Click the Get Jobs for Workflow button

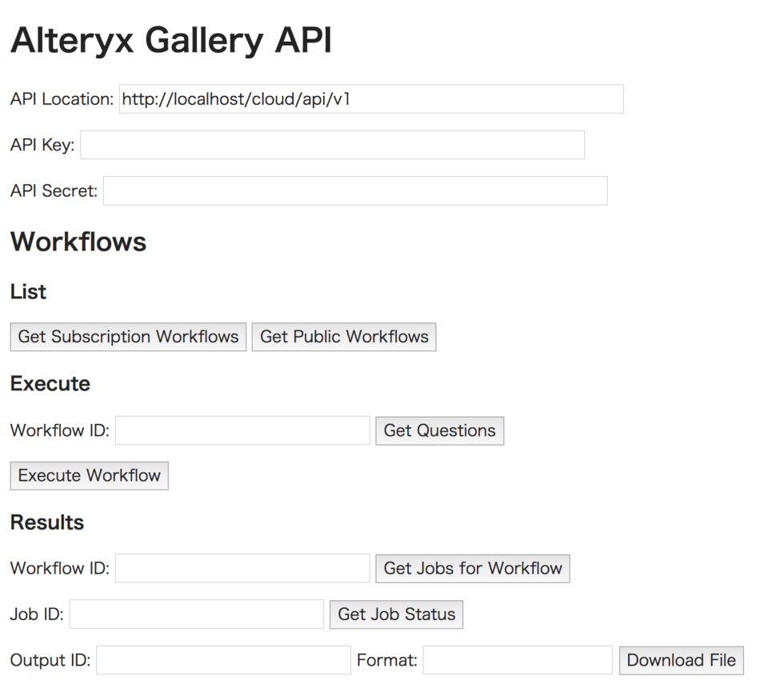tap(472, 568)
